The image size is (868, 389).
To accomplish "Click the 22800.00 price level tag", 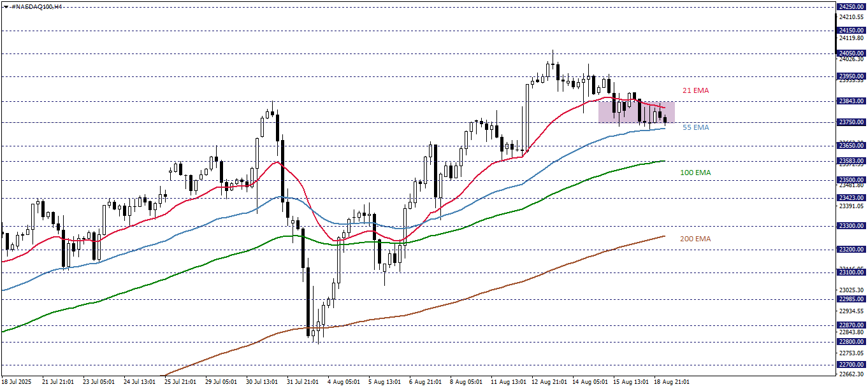I will [x=851, y=341].
